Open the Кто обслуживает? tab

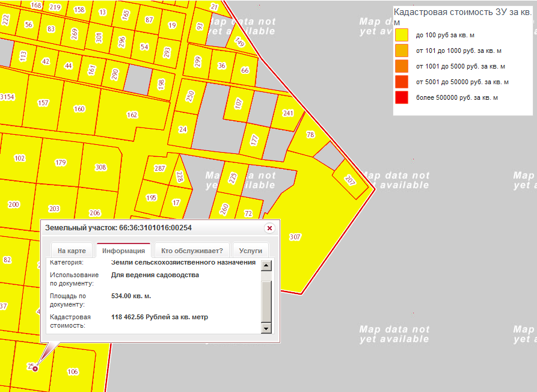(x=192, y=251)
